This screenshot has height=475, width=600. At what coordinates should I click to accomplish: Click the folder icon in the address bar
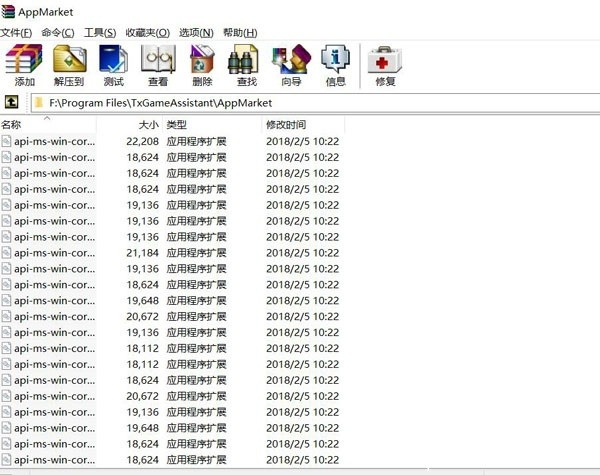(x=38, y=103)
